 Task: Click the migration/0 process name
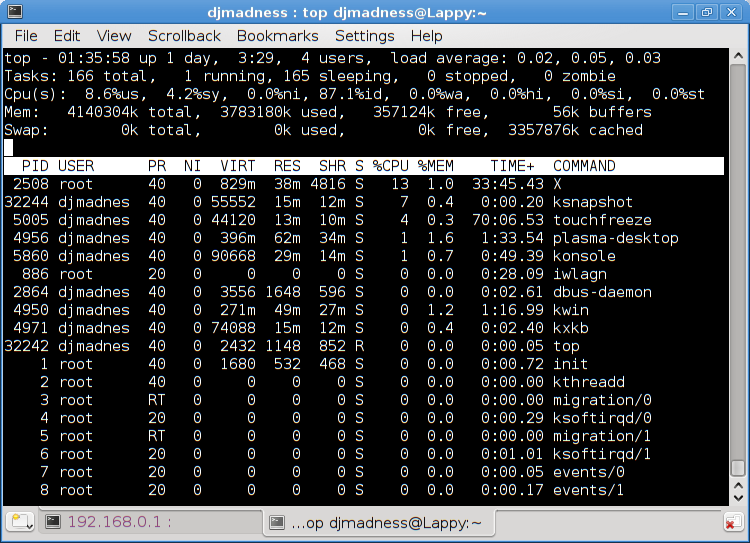[x=602, y=400]
